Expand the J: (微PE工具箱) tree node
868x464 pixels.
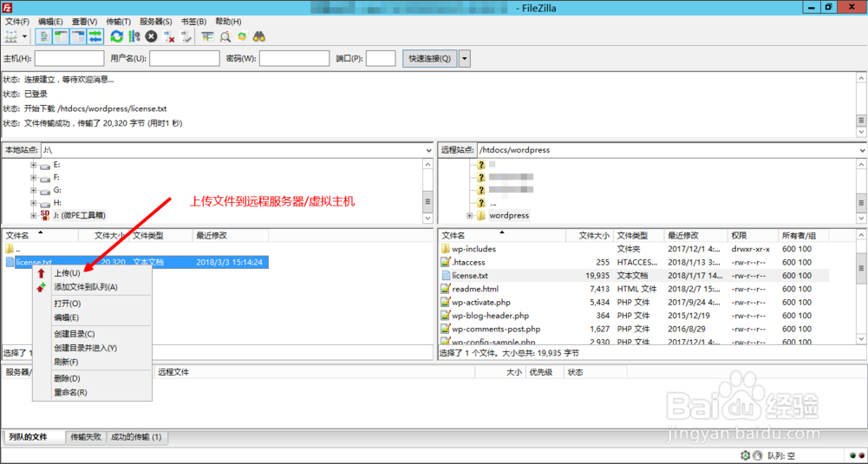[33, 215]
